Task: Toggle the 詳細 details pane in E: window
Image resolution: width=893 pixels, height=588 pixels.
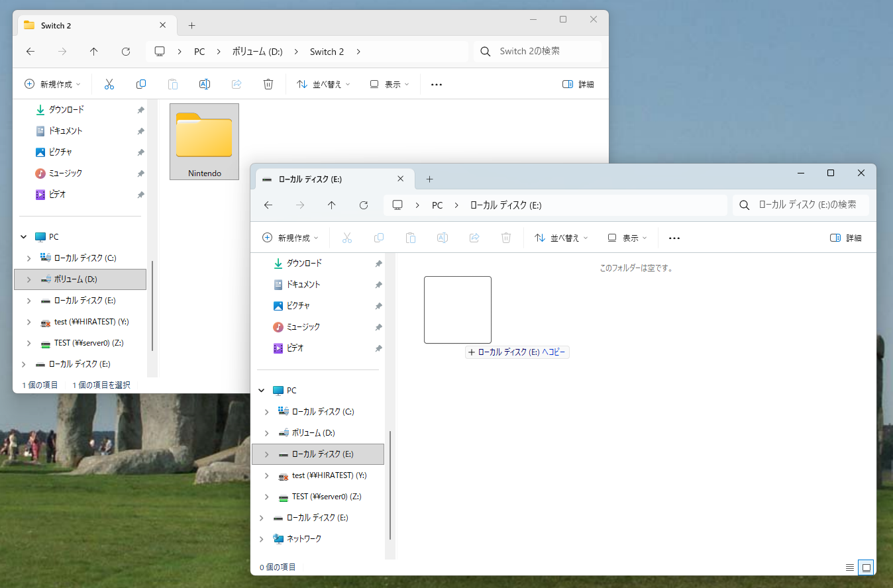Action: click(x=846, y=238)
